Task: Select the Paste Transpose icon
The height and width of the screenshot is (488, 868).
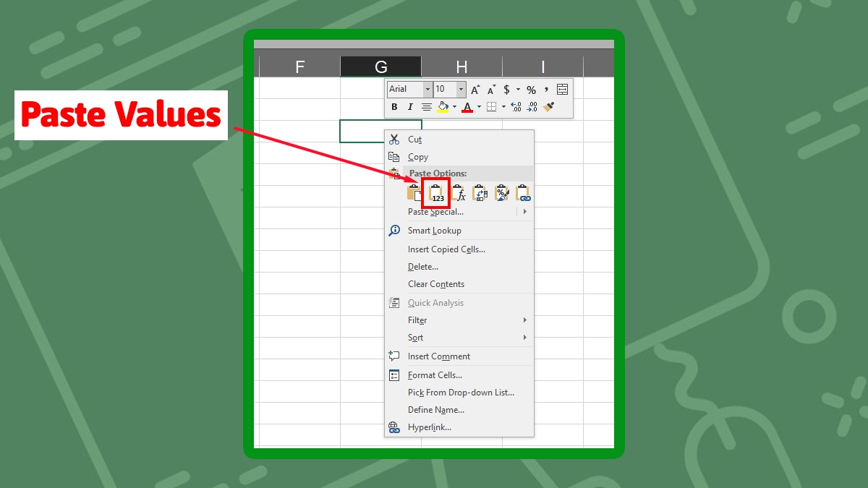Action: 480,193
